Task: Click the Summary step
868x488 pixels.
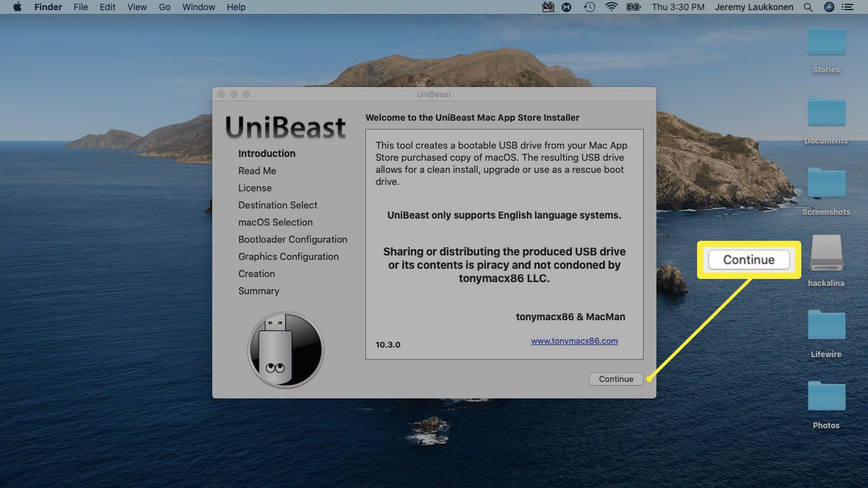Action: (259, 290)
